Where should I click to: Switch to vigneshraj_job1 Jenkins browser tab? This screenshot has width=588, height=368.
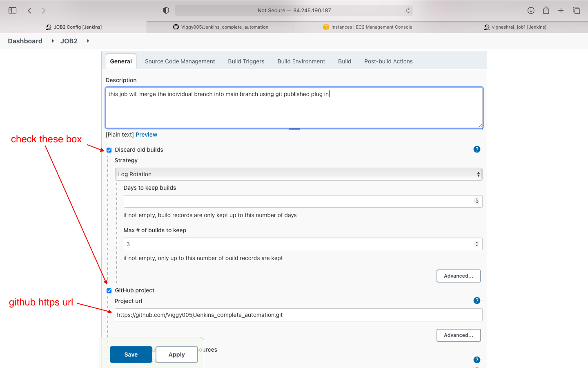coord(514,27)
